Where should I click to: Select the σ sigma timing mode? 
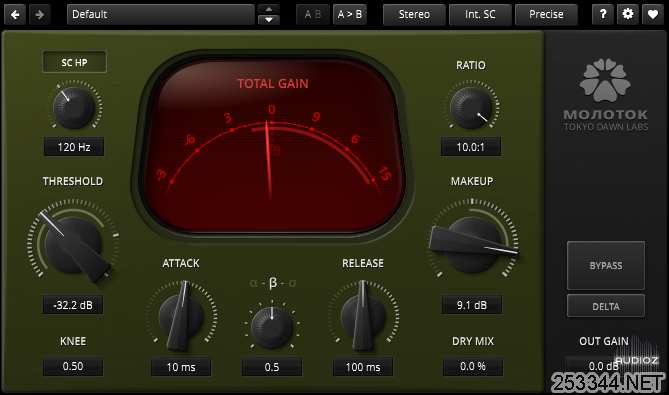(292, 283)
